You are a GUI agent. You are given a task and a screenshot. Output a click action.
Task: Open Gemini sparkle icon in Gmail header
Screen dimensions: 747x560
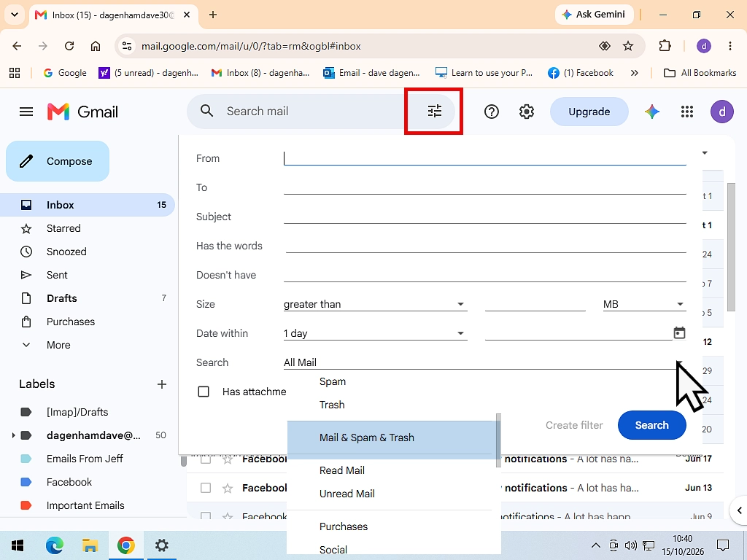tap(651, 112)
